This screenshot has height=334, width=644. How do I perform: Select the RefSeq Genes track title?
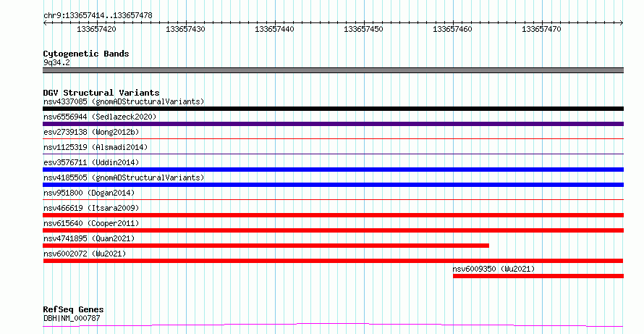point(74,309)
